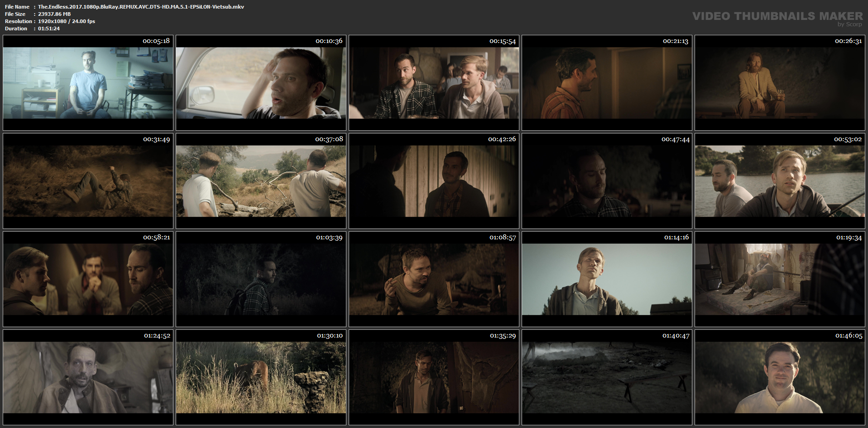Image resolution: width=868 pixels, height=428 pixels.
Task: Choose the 00:31:49 frame of man falling
Action: pos(88,181)
